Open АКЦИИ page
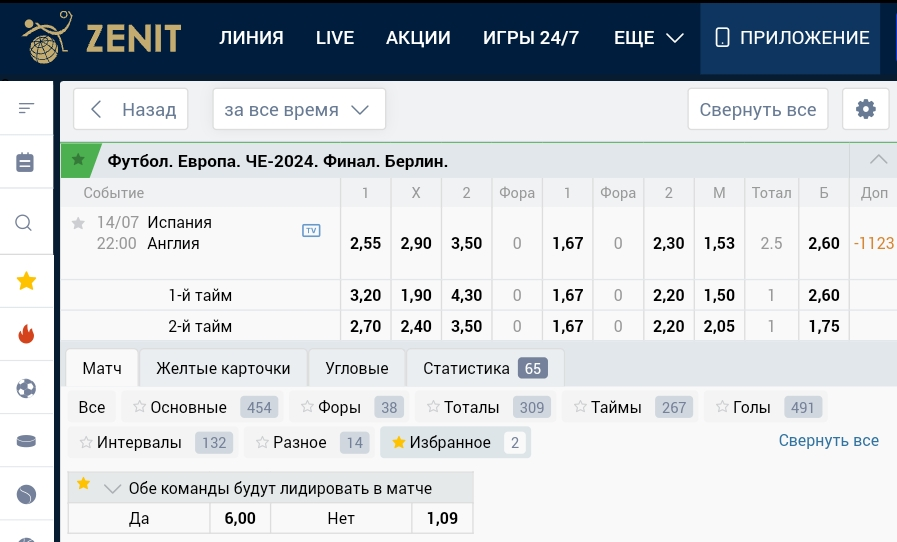Image resolution: width=897 pixels, height=542 pixels. pos(418,38)
